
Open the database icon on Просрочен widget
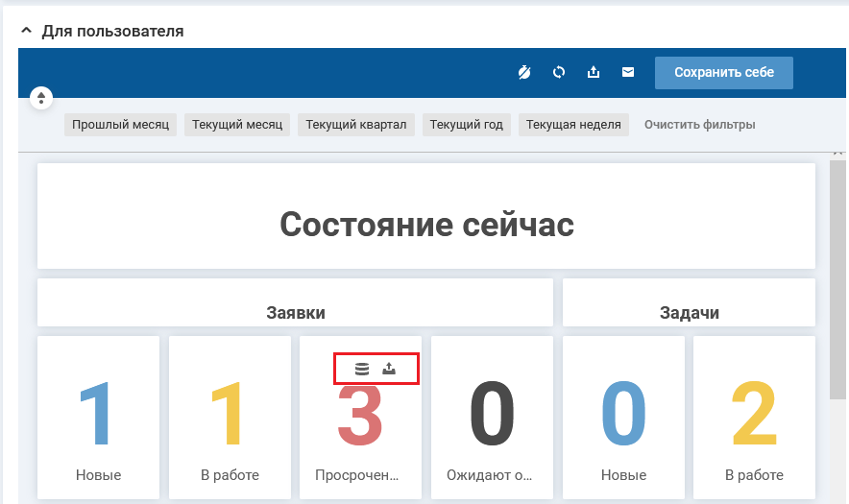click(x=362, y=369)
